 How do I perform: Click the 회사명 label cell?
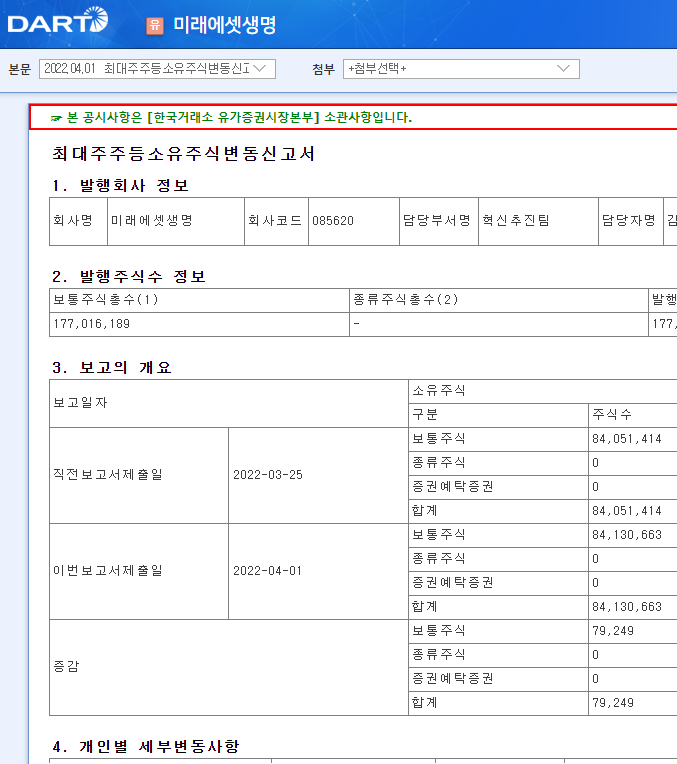[78, 221]
